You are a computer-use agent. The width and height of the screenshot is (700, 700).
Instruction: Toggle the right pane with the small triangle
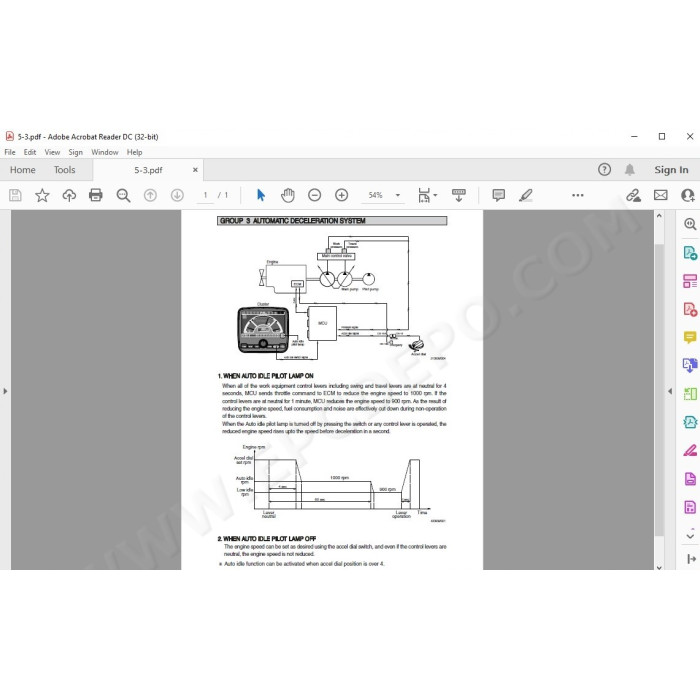670,391
